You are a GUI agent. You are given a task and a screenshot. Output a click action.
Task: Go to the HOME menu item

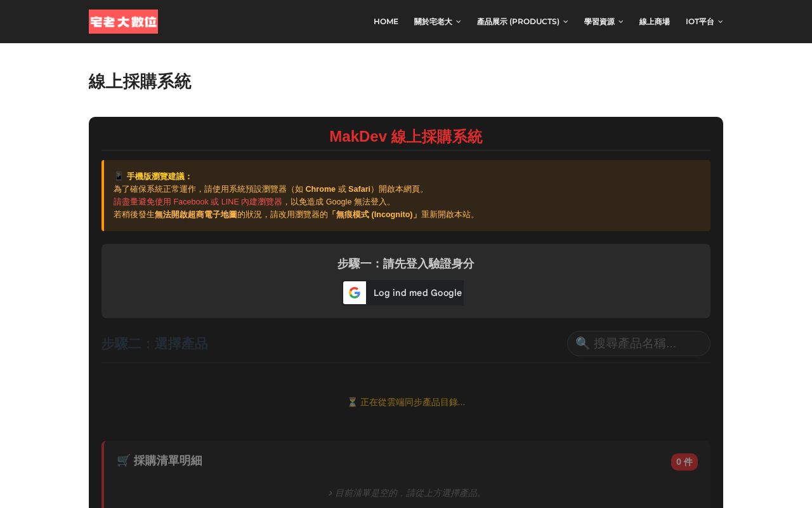tap(386, 22)
